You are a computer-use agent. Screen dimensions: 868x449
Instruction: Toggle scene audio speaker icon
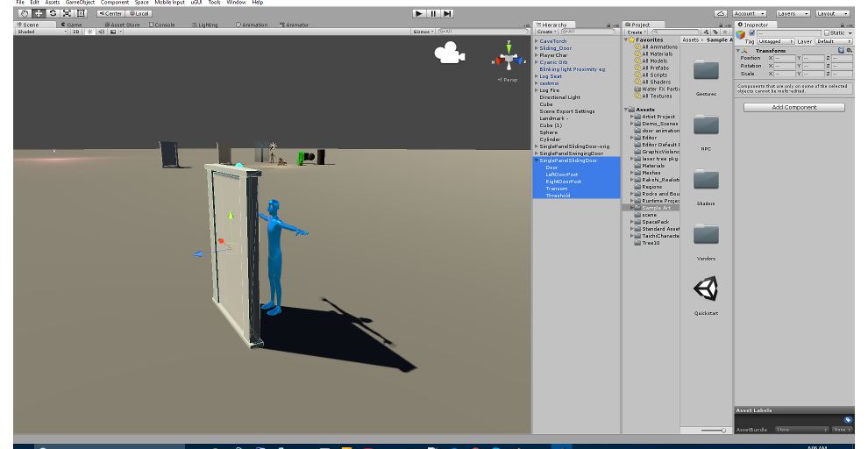click(x=102, y=32)
